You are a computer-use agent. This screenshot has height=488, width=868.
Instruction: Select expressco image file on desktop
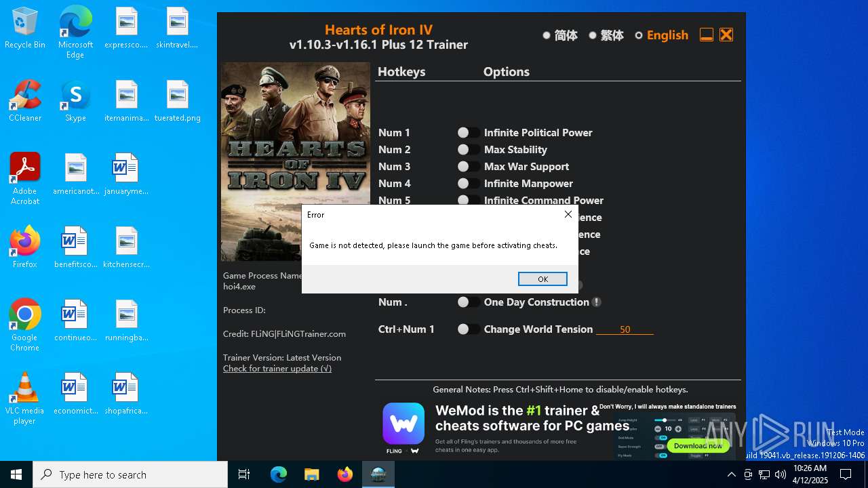pos(126,28)
